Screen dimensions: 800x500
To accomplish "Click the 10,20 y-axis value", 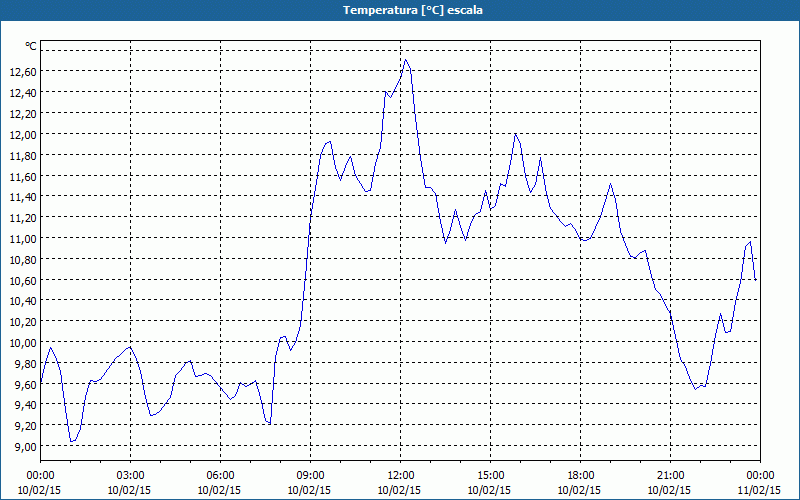I will click(23, 321).
